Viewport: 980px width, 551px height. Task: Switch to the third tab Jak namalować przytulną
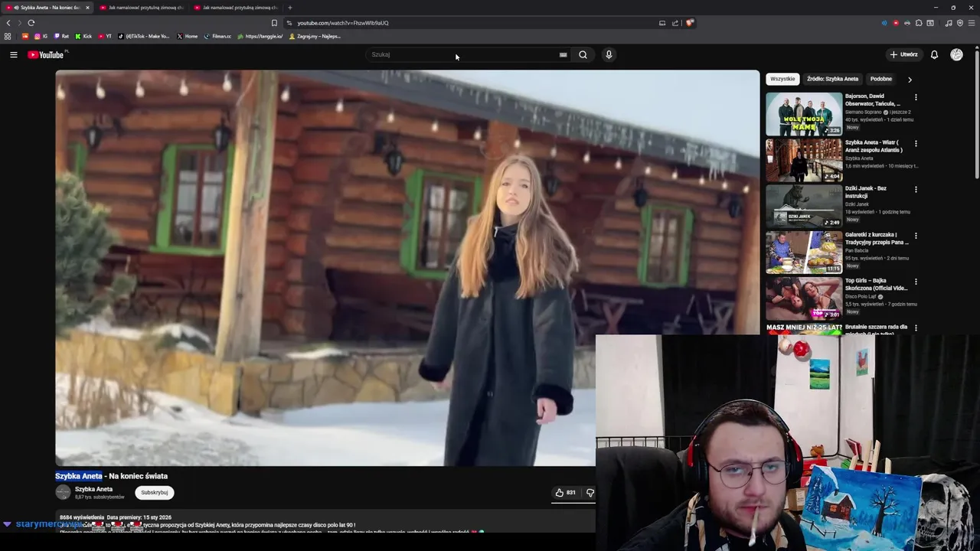[x=235, y=8]
